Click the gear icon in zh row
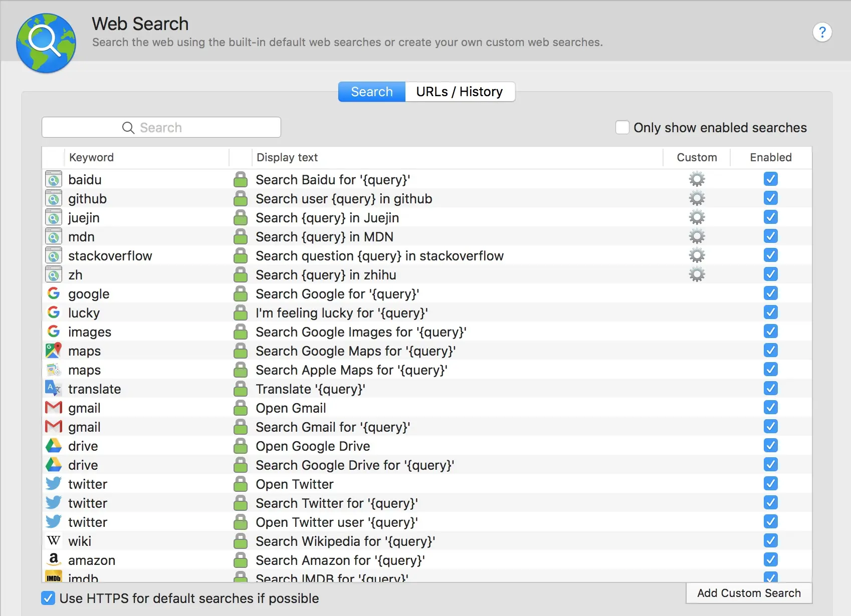Viewport: 851px width, 616px height. (x=697, y=274)
